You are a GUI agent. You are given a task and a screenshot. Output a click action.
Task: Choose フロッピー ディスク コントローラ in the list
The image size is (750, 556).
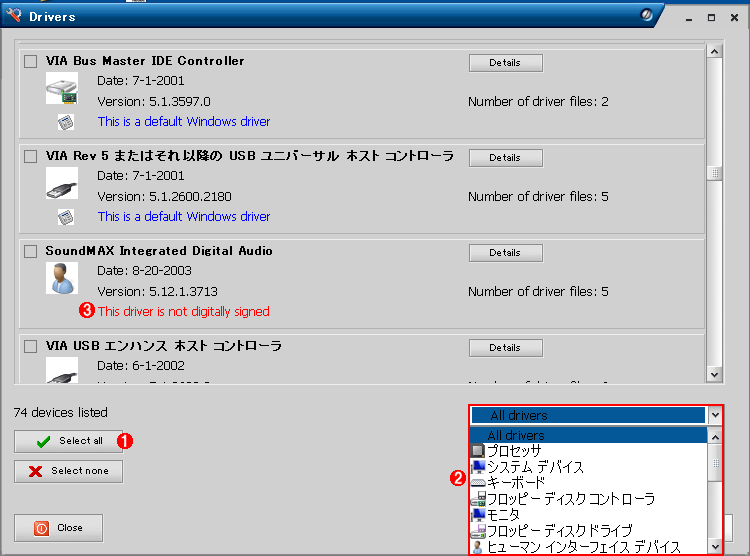pyautogui.click(x=588, y=499)
